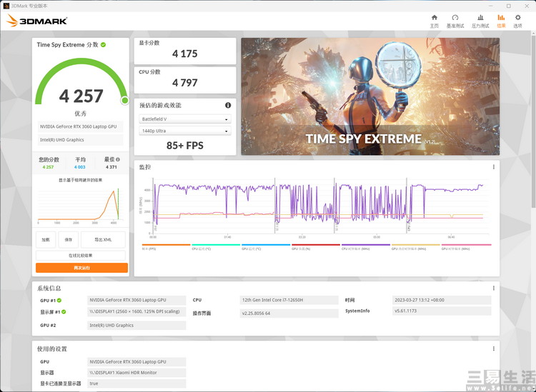Open the 1440p Ultra resolution dropdown
The height and width of the screenshot is (392, 536).
[185, 131]
